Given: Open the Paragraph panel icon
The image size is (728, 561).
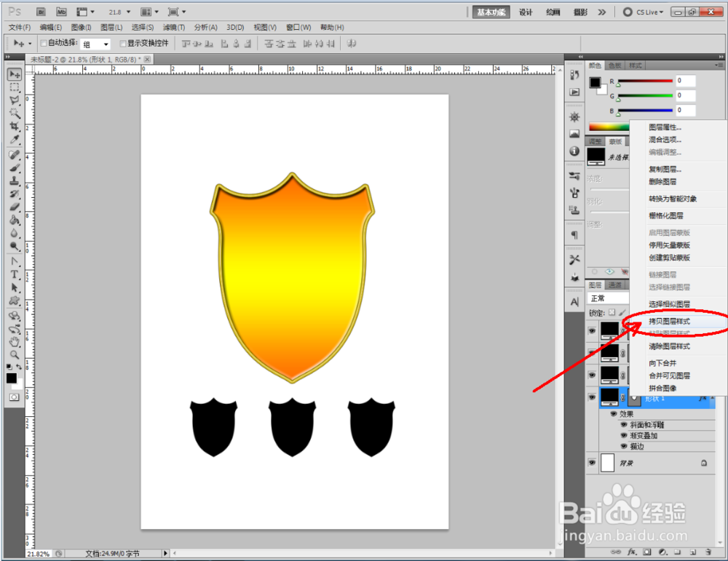Looking at the screenshot, I should [574, 235].
